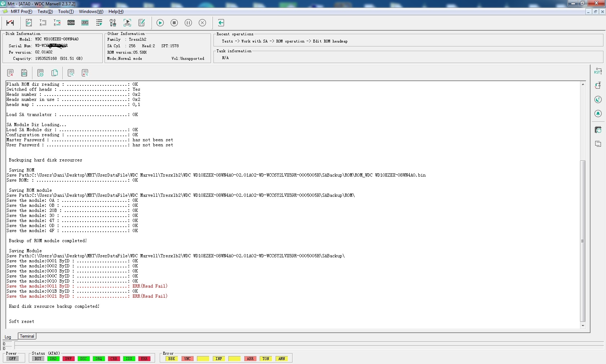Image resolution: width=606 pixels, height=364 pixels.
Task: Click the T/R translator regenerate toolbar icon
Action: point(43,23)
